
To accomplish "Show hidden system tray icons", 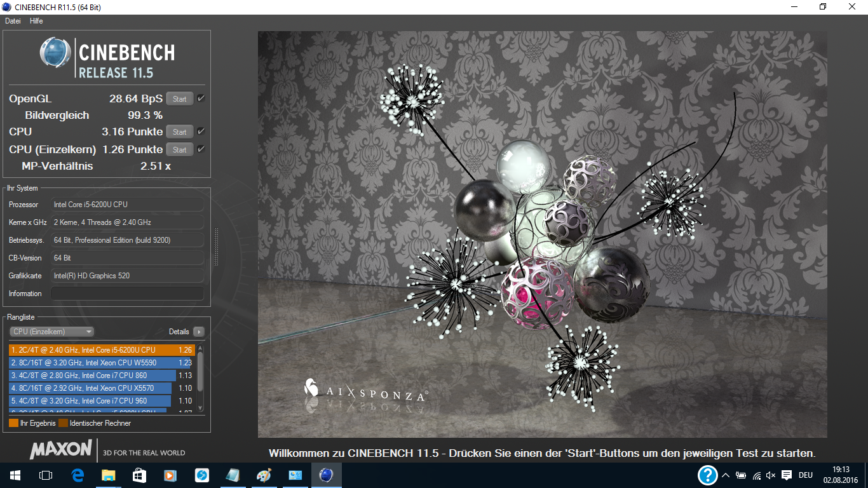I will (726, 475).
